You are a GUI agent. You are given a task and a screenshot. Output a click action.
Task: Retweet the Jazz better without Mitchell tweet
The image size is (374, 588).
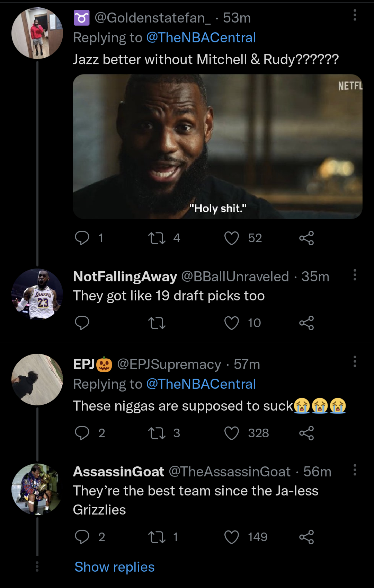point(157,238)
